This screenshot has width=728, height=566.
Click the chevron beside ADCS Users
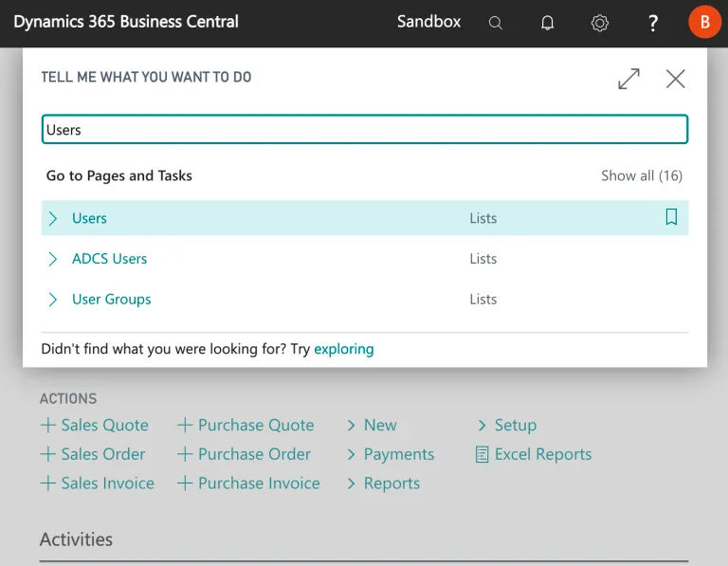point(53,259)
